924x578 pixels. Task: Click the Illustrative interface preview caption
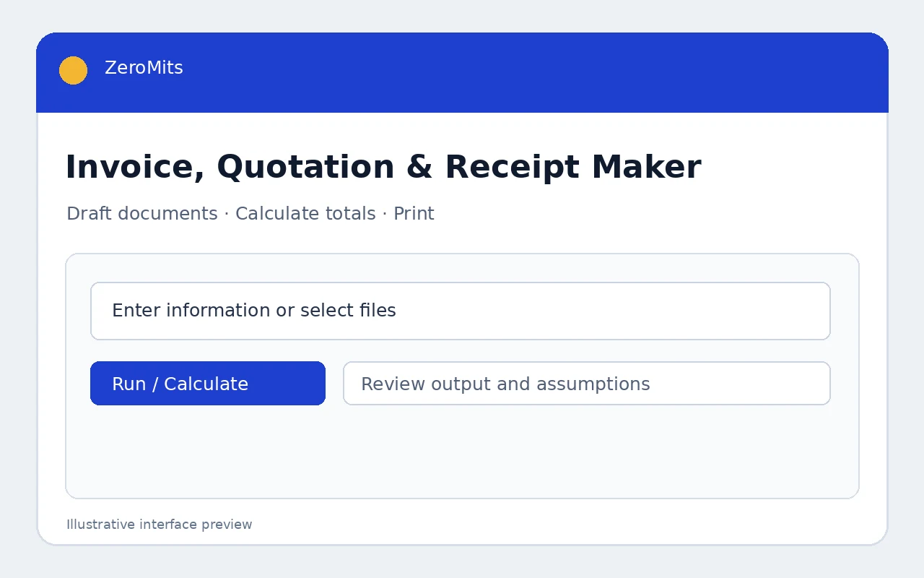point(160,525)
